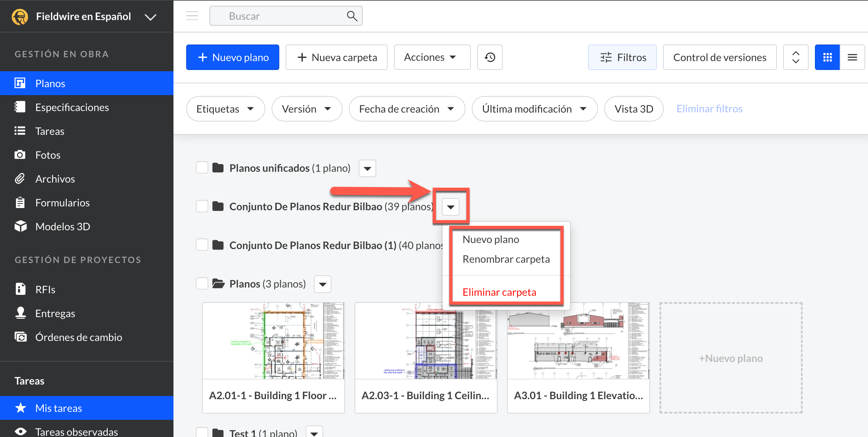Viewport: 868px width, 437px height.
Task: Click the version history clock icon
Action: [x=490, y=57]
